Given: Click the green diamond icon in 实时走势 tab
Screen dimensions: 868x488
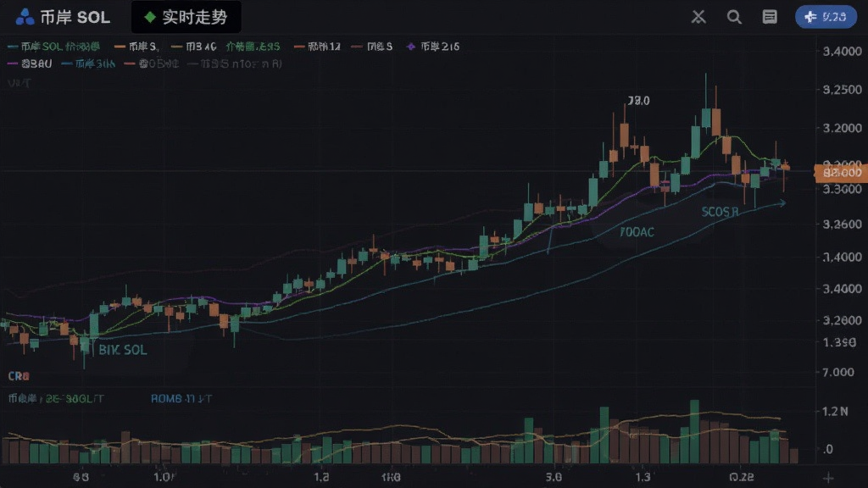Looking at the screenshot, I should 149,17.
